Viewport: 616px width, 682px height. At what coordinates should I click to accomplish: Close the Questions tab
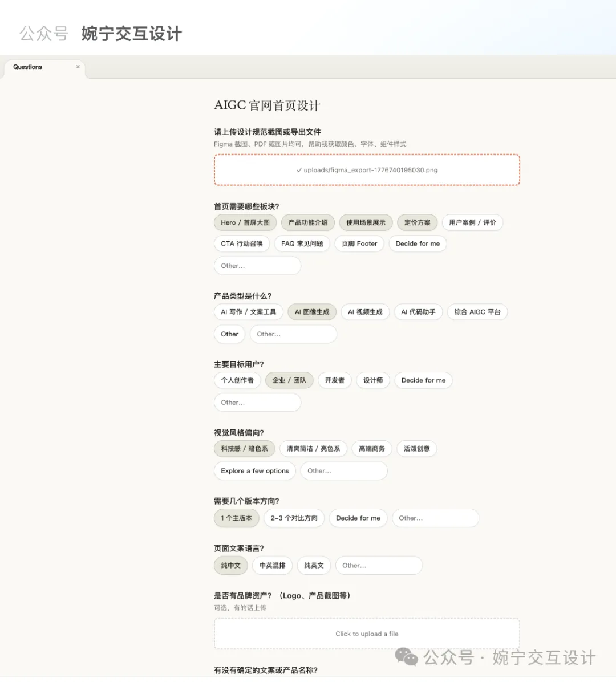point(78,66)
